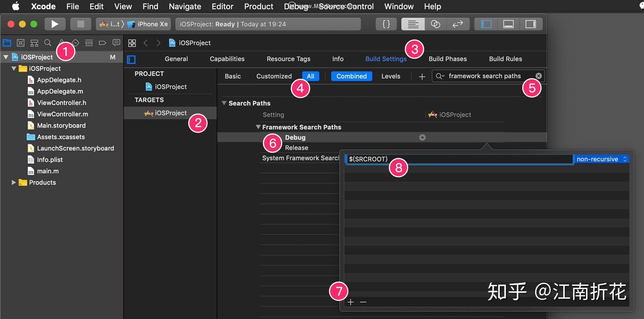Open the Breakpoint navigator
Image resolution: width=644 pixels, height=319 pixels.
coord(102,43)
